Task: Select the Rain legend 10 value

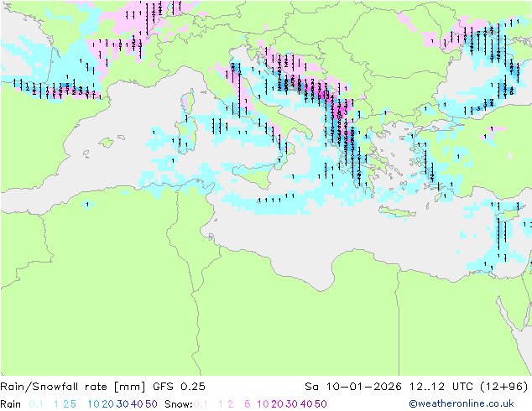Action: click(93, 404)
